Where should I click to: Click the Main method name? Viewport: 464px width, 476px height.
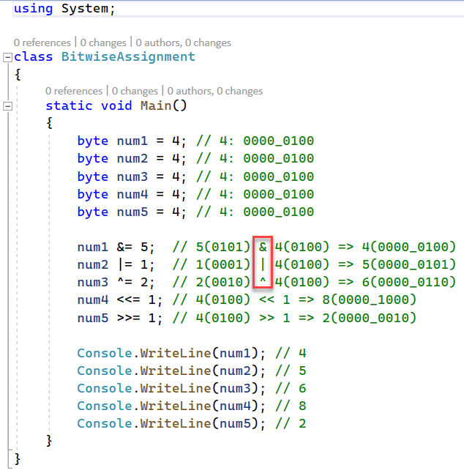click(157, 105)
